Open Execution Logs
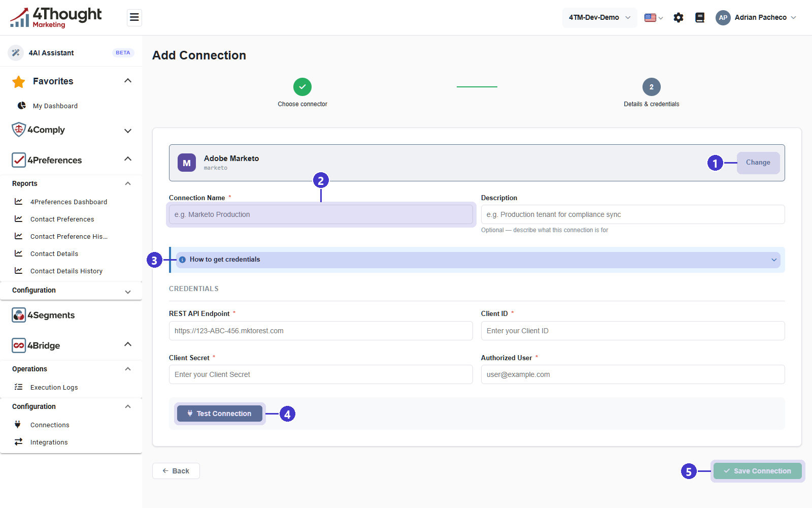Viewport: 812px width, 508px height. 54,387
